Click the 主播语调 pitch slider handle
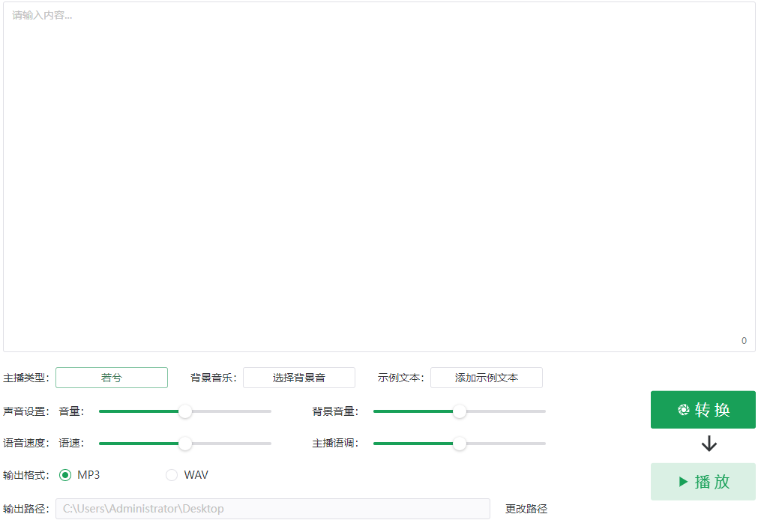The width and height of the screenshot is (758, 532). [x=460, y=444]
